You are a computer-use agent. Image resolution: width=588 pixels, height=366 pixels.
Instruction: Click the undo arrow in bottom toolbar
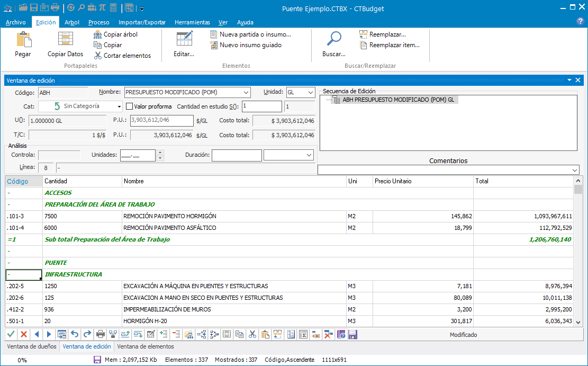click(x=75, y=334)
